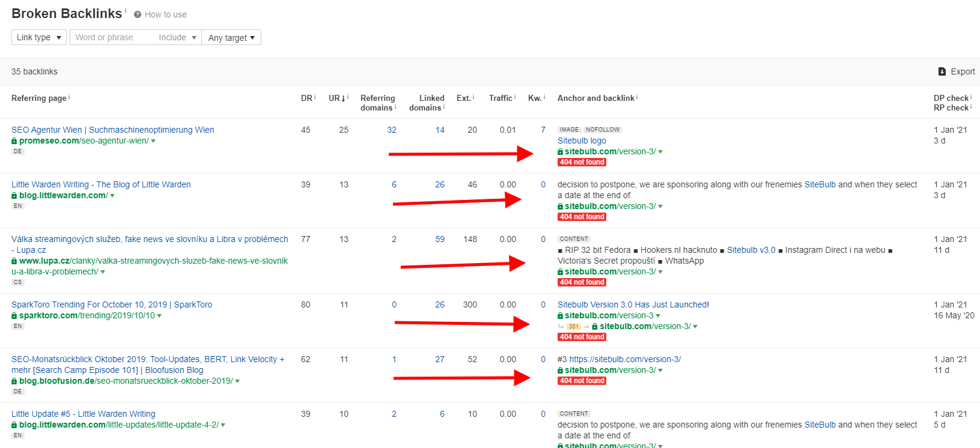
Task: Click info icon next to Broken Backlinks title
Action: coord(126,11)
